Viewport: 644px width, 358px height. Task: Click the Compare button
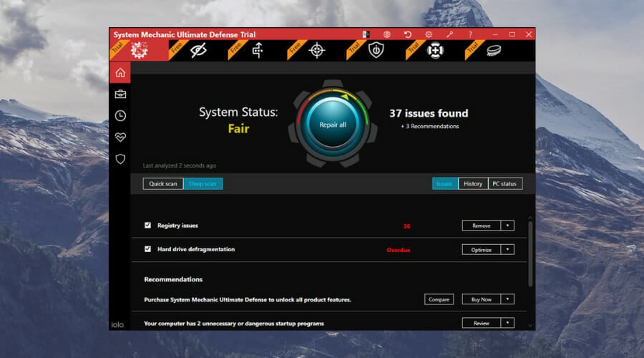(x=439, y=299)
